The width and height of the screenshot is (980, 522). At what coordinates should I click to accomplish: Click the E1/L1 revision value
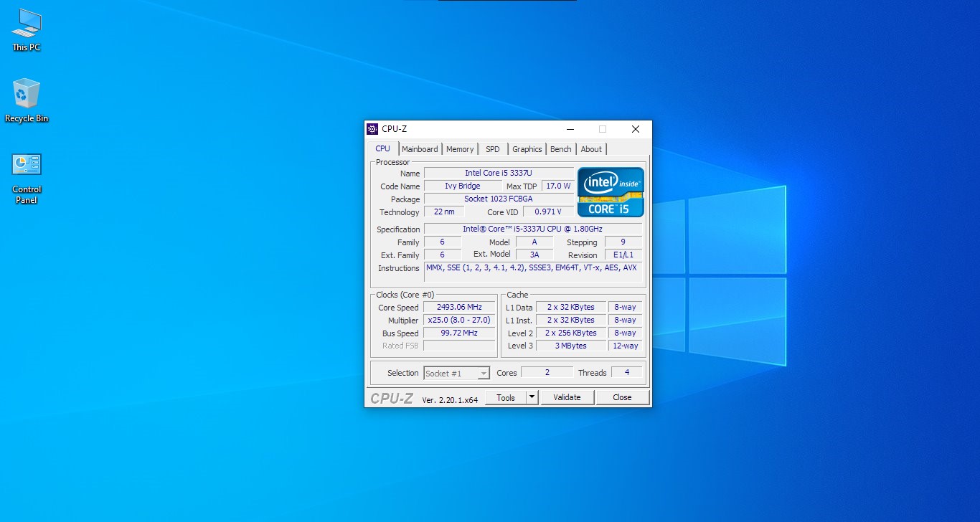click(623, 255)
